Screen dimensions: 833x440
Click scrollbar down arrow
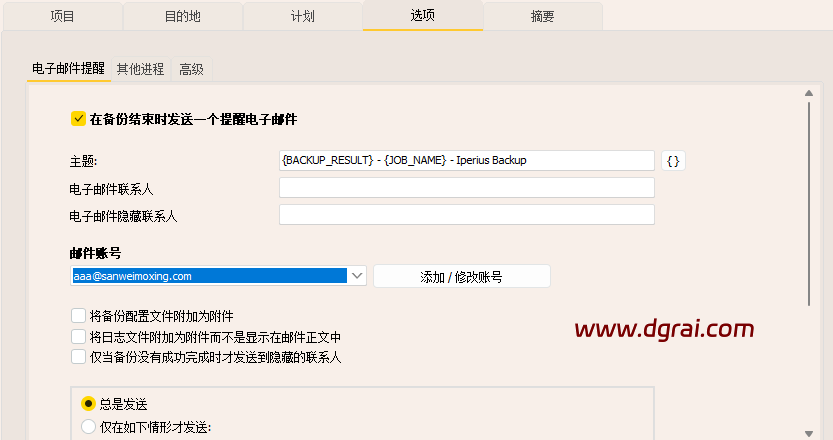(807, 429)
